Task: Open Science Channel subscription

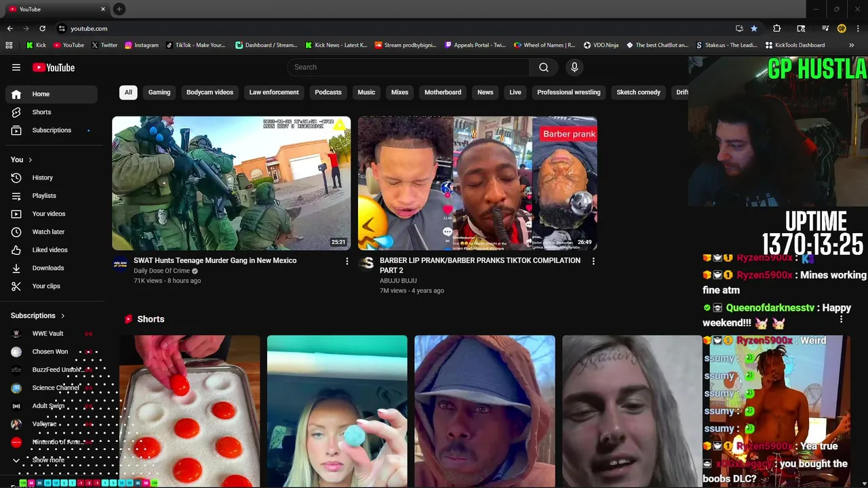Action: pos(52,388)
